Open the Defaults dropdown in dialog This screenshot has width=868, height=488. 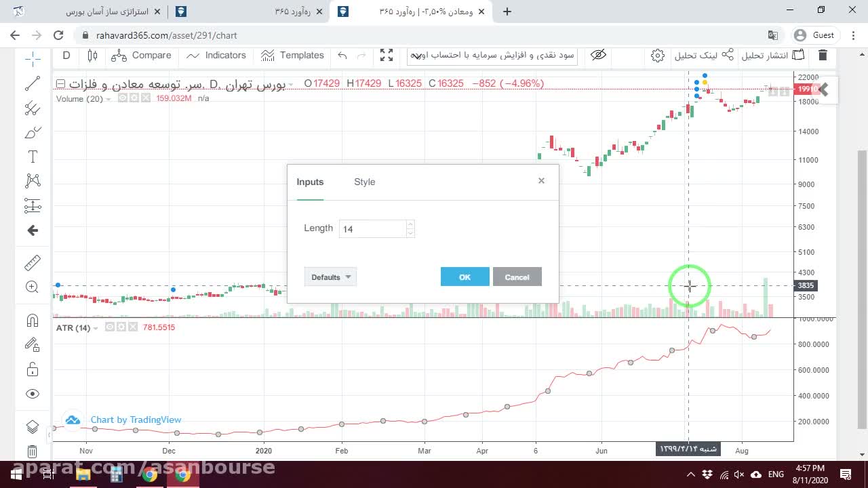tap(330, 277)
